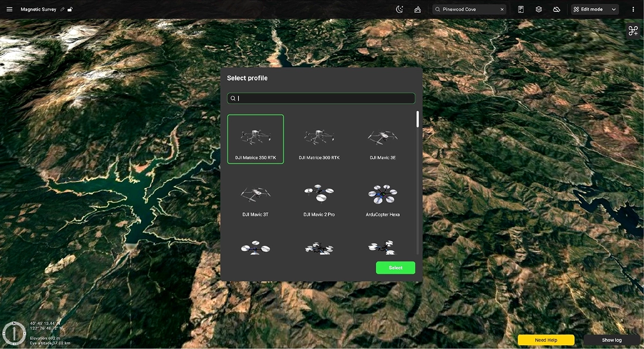
Task: Highlight the DJI Matrice 350 RTK profile
Action: click(255, 138)
